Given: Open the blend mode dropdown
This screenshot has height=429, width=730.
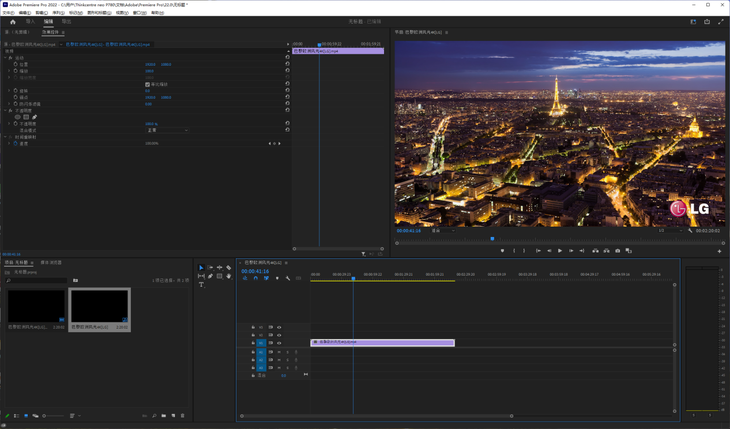Looking at the screenshot, I should coord(167,130).
